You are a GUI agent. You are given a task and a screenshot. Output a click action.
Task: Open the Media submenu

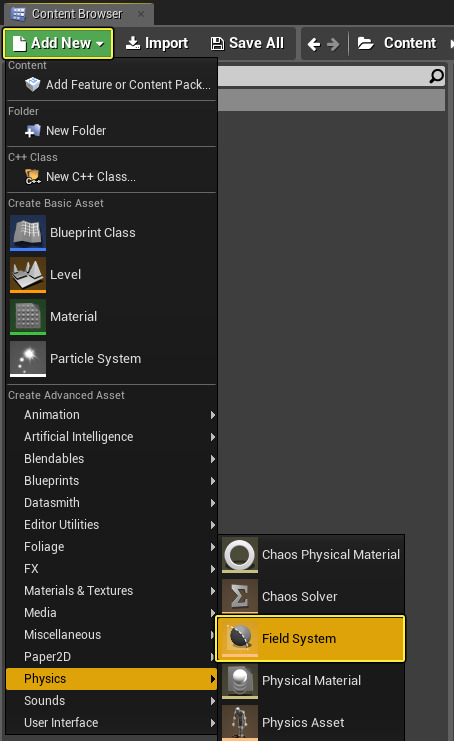111,612
